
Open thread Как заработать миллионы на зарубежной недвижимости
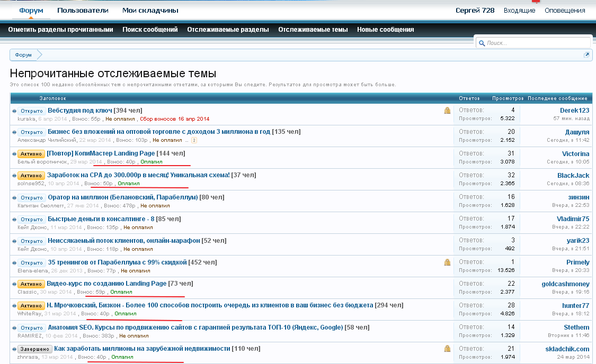coord(142,349)
